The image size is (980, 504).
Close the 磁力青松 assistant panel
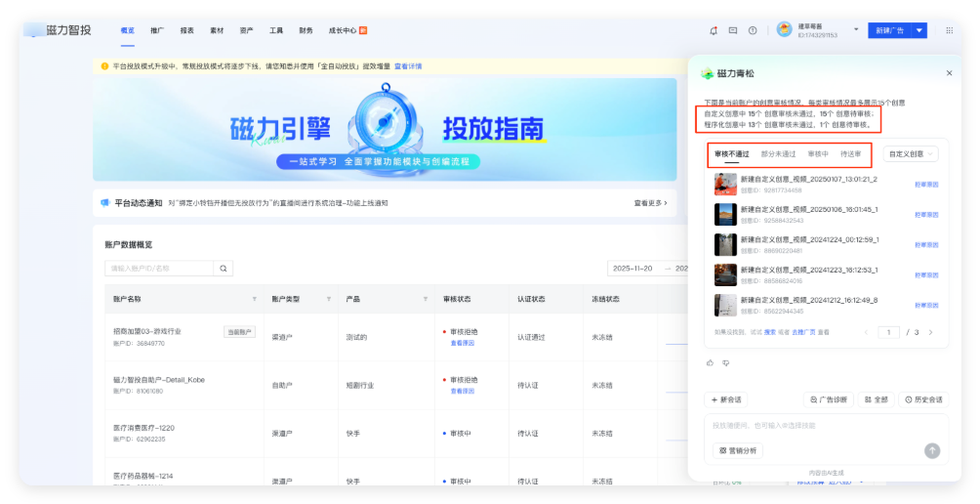point(950,73)
